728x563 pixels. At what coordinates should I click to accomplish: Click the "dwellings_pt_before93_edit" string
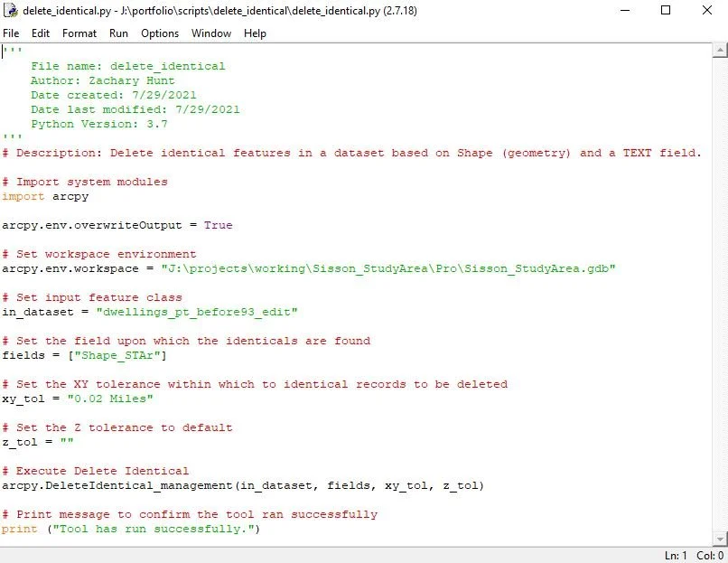(x=196, y=312)
